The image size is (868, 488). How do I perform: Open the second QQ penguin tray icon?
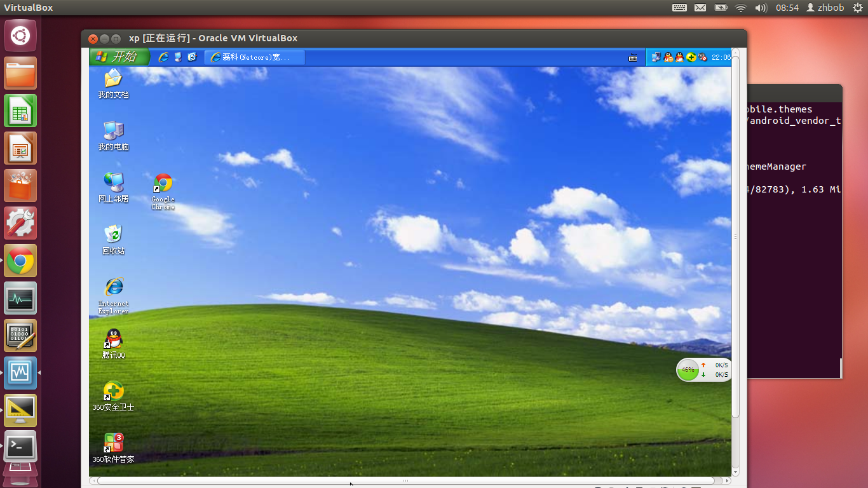point(679,57)
